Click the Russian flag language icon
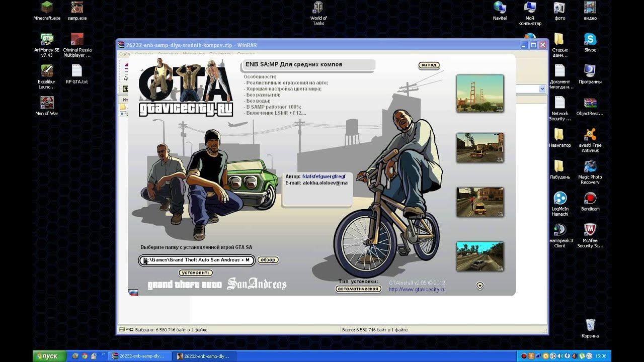This screenshot has width=644, height=362. coord(133,292)
